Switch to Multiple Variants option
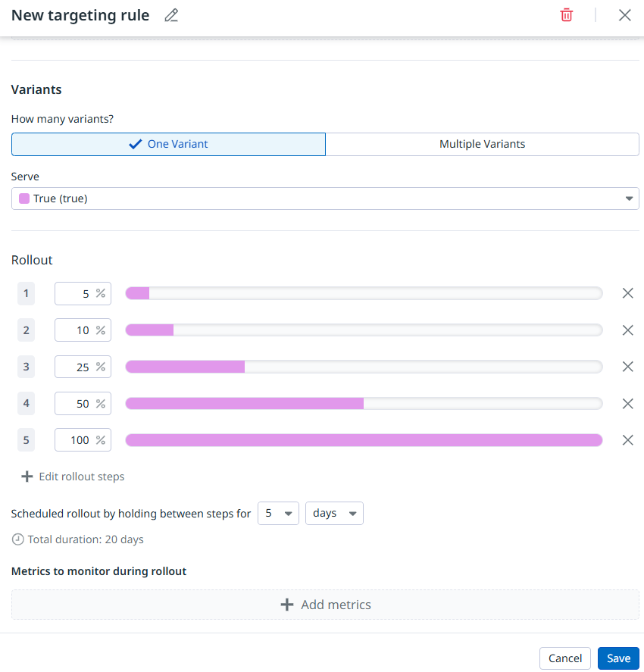Image resolution: width=644 pixels, height=672 pixels. [482, 144]
